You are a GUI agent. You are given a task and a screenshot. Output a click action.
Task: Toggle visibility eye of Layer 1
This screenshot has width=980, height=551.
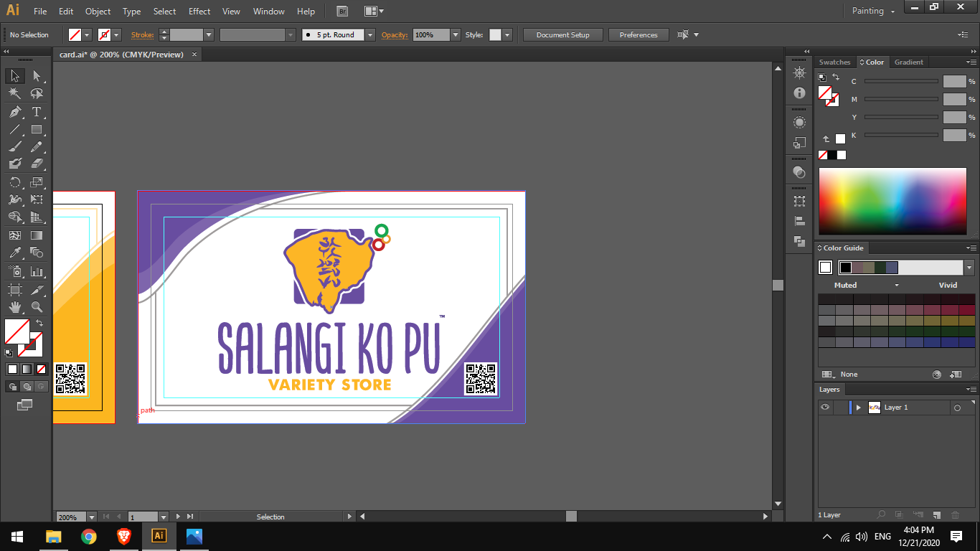coord(825,407)
